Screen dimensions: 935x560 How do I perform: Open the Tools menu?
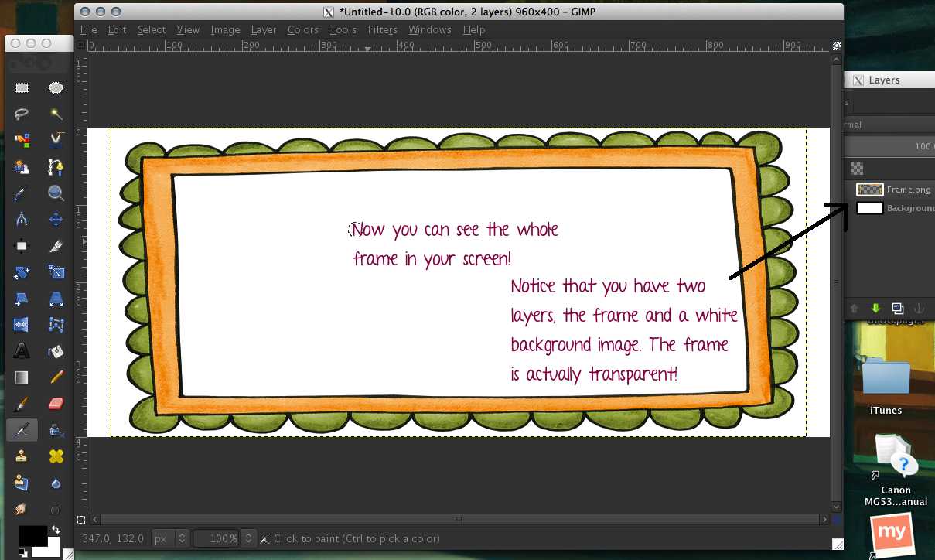click(343, 29)
